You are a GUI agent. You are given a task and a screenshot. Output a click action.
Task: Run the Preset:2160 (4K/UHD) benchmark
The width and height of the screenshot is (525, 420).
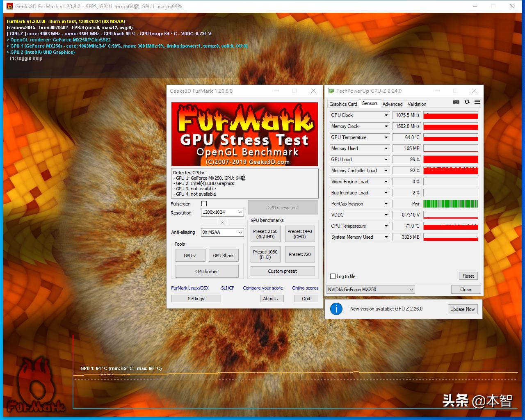[x=265, y=234]
